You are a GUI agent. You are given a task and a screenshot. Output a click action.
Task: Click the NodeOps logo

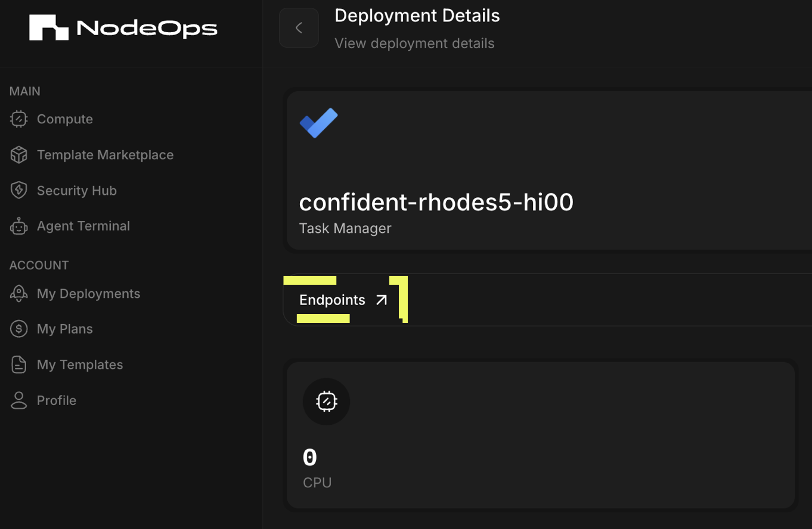point(123,27)
